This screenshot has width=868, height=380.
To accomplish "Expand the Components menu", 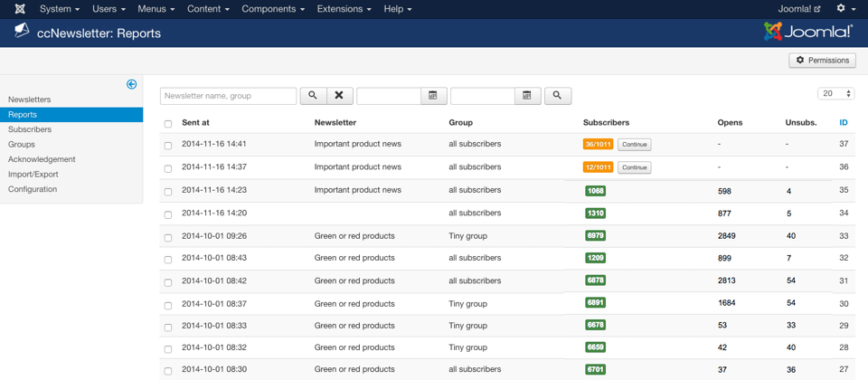I will coord(273,9).
